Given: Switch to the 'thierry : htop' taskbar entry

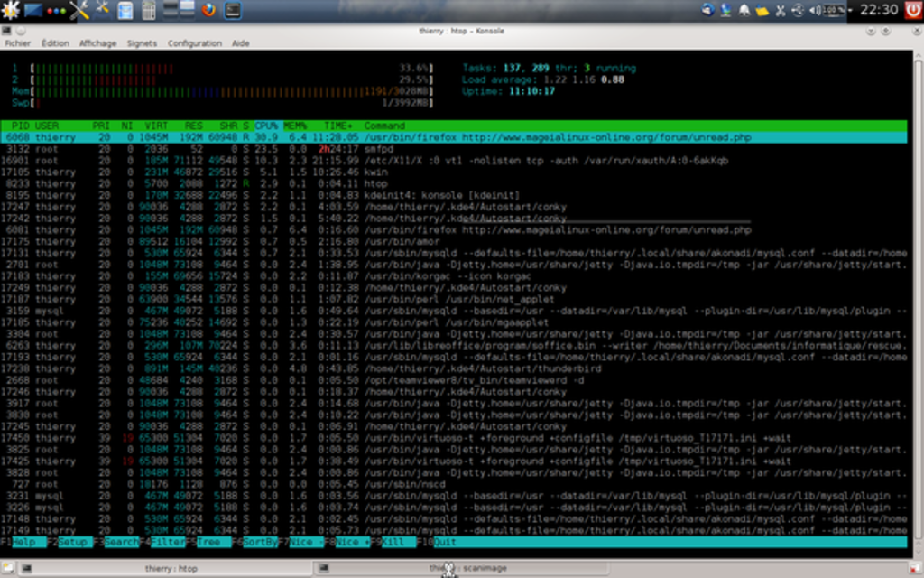Looking at the screenshot, I should (x=166, y=569).
